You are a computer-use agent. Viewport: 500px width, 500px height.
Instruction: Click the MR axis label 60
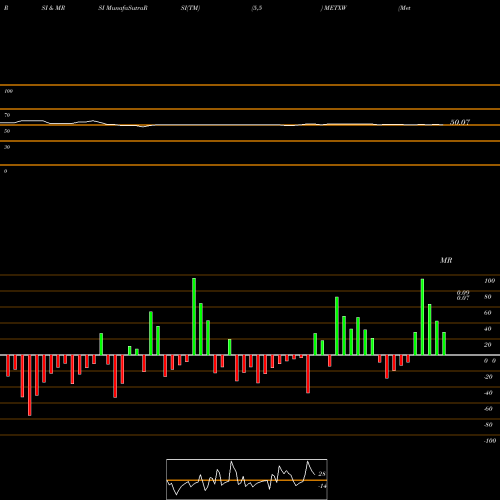point(488,313)
